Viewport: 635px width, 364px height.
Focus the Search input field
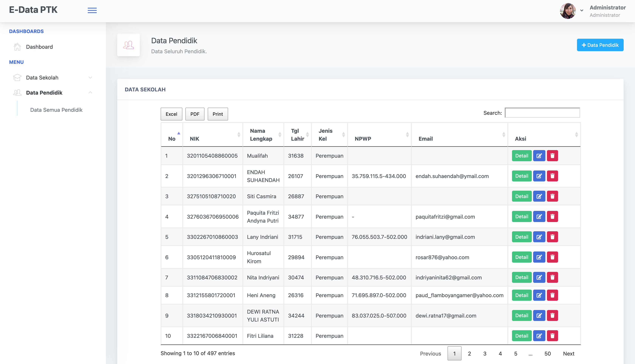click(x=542, y=113)
